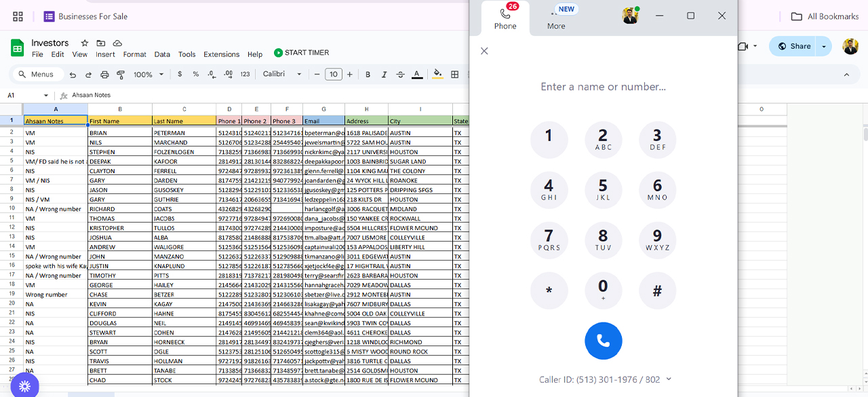The width and height of the screenshot is (868, 397).
Task: Click the name or number input field
Action: (x=603, y=87)
